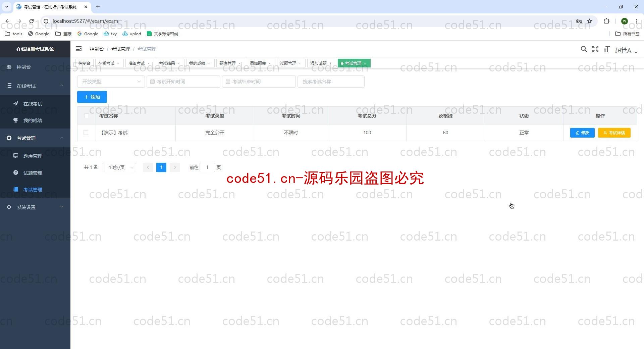Pick a date in 考试结束时间 field
Screen dimensions: 644x349
click(x=259, y=82)
